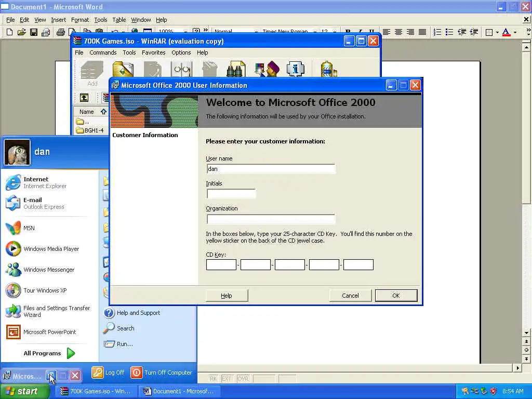Align text left in Word toolbar
The width and height of the screenshot is (532, 399).
click(387, 32)
